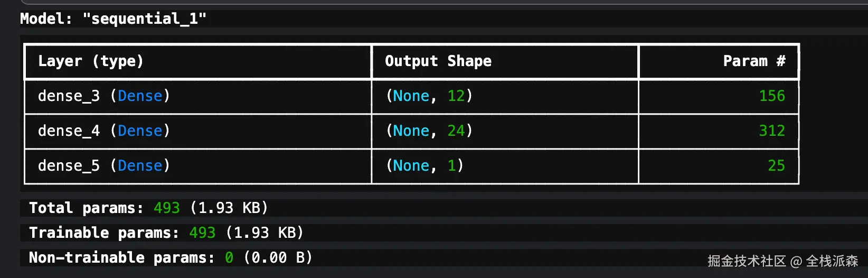Click the 掘金技术社区 watermark text
Image resolution: width=868 pixels, height=278 pixels.
[x=747, y=261]
